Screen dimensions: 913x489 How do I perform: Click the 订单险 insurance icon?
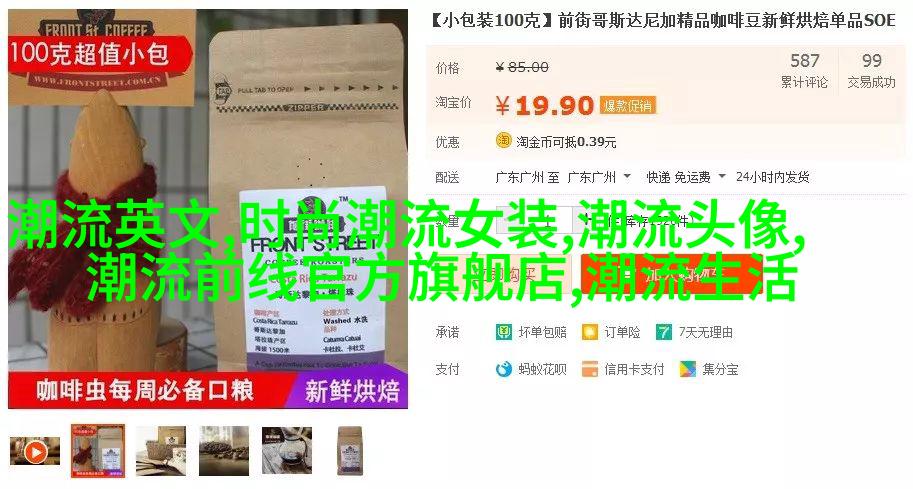pyautogui.click(x=589, y=332)
